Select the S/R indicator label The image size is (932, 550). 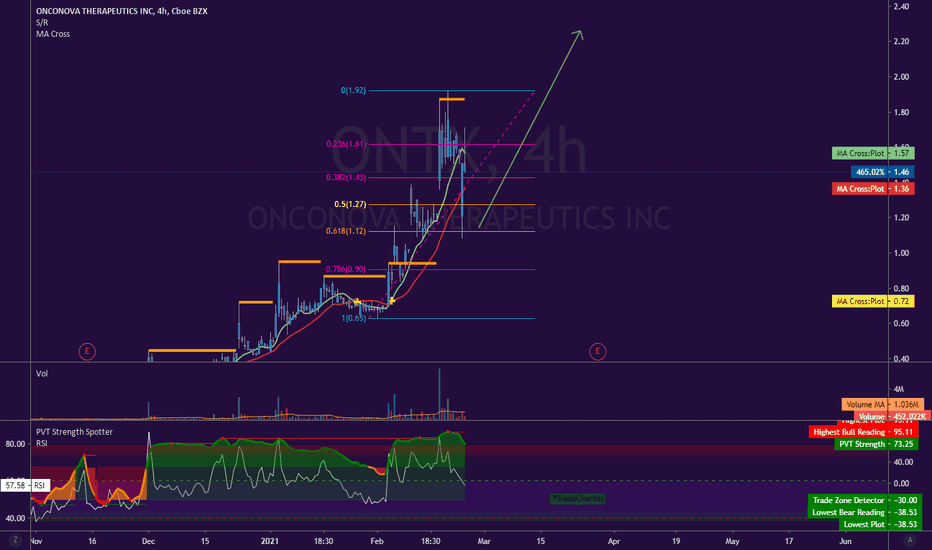42,23
